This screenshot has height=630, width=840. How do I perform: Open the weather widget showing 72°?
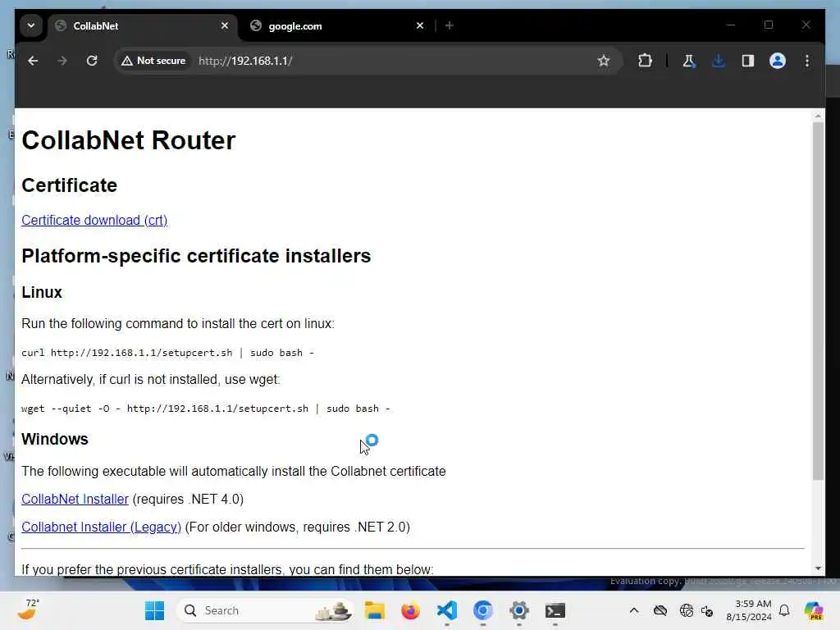[x=30, y=609]
